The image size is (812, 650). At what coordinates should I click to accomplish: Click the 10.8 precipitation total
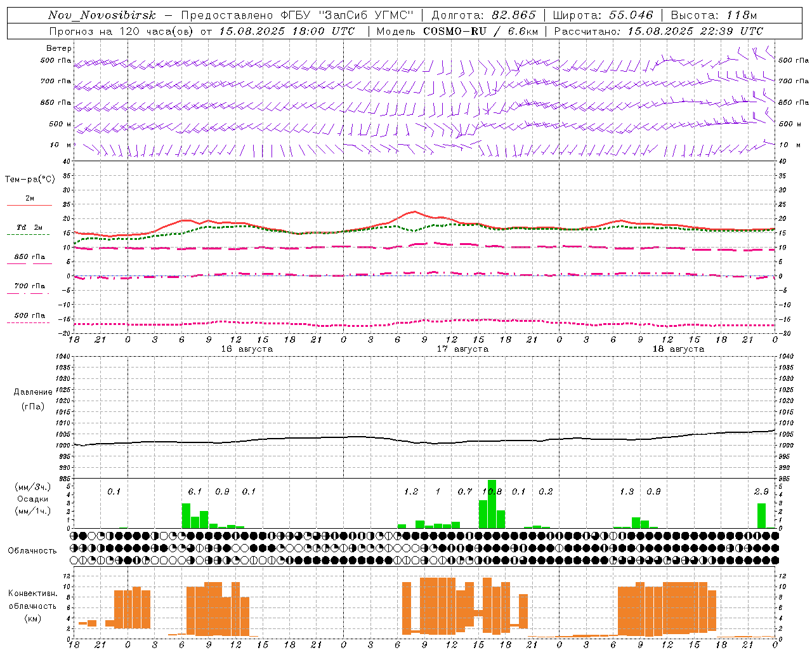(492, 491)
